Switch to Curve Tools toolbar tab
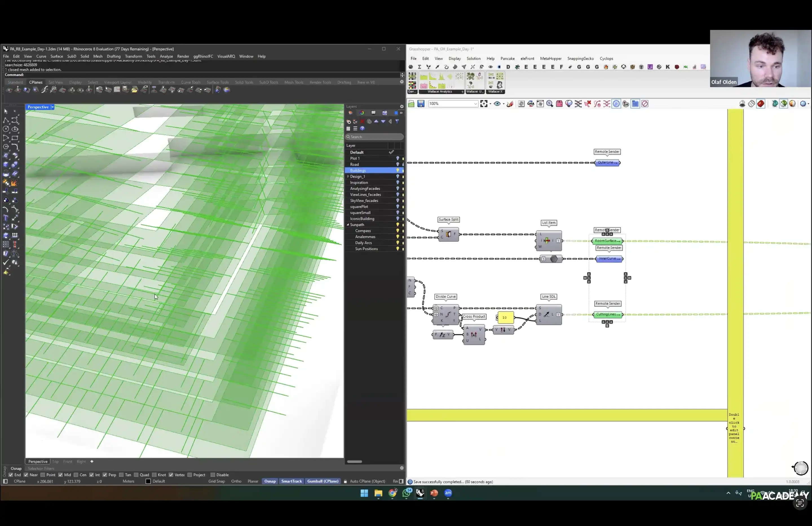Screen dimensions: 812x526 pyautogui.click(x=191, y=82)
